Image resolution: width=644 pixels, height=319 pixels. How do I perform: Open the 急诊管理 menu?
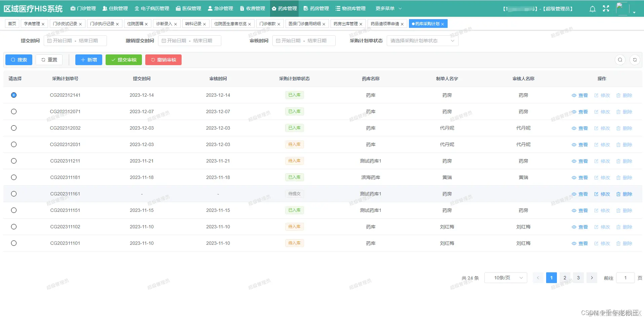[220, 8]
